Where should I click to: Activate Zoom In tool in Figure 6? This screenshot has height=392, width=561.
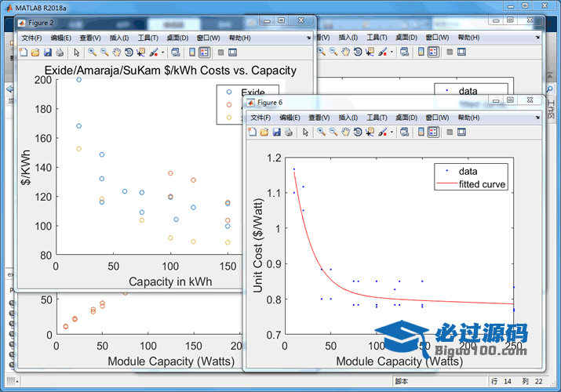pyautogui.click(x=321, y=132)
